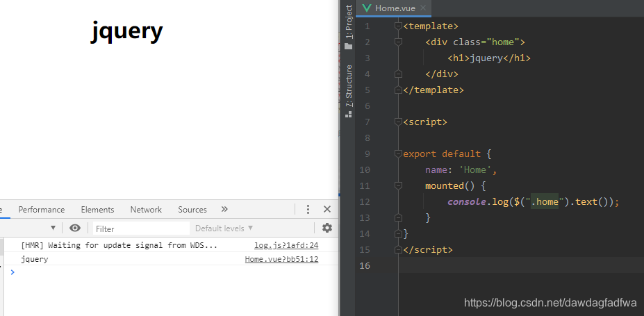Click line number 16 in the gutter

(x=364, y=265)
